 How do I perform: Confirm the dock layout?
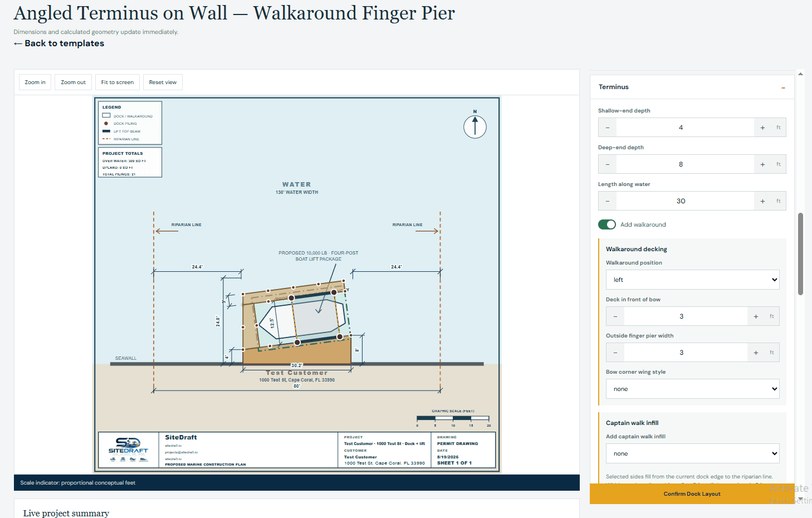click(692, 494)
